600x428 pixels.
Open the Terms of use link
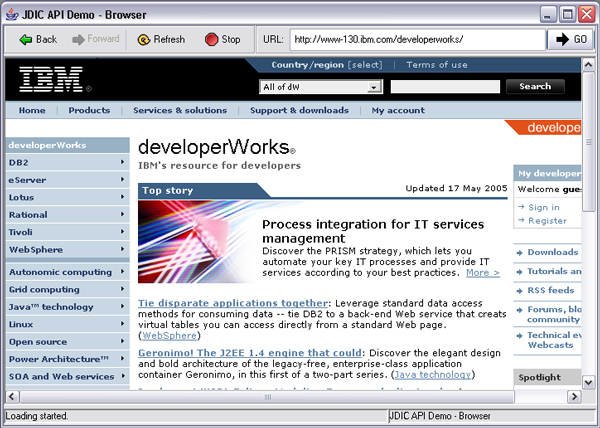tap(437, 65)
